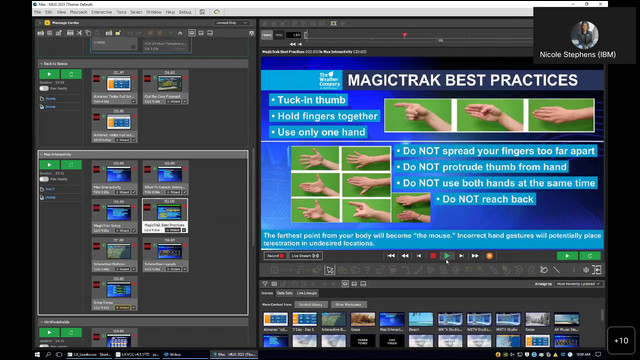640x360 pixels.
Task: Click taskbar search magnifier icon
Action: 48,354
